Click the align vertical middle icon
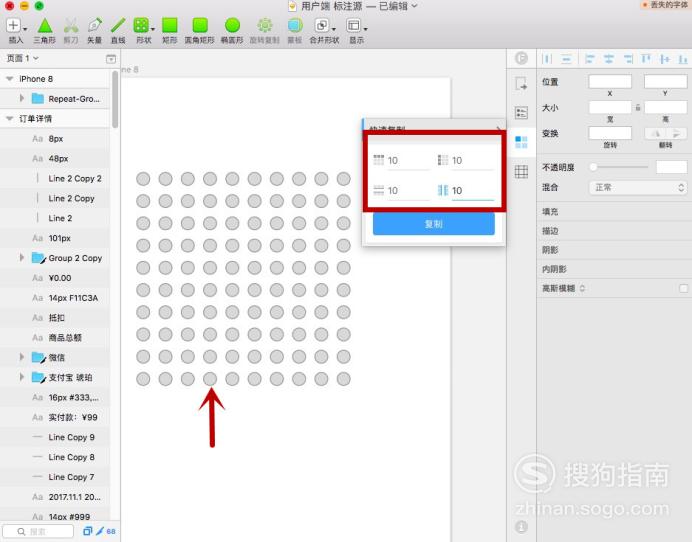Screen dimensions: 692x542 point(665,59)
